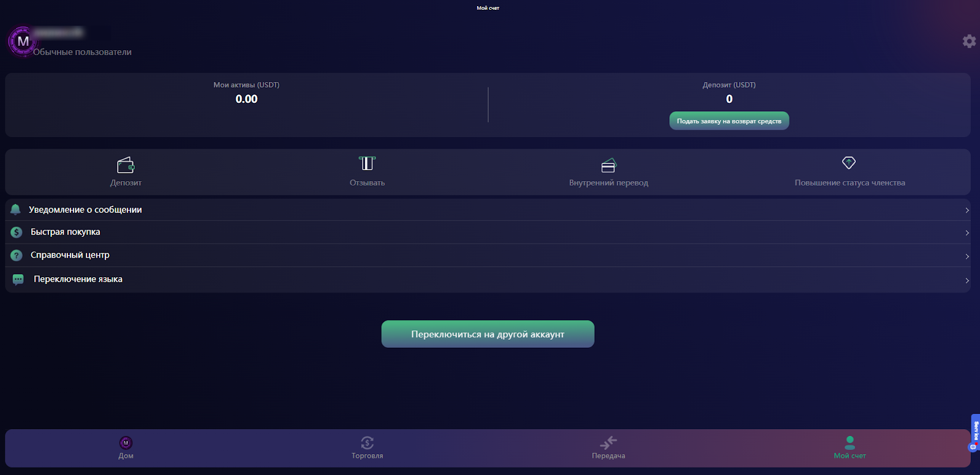Screen dimensions: 980x475
Task: Select the Мой счет tab
Action: tap(850, 447)
